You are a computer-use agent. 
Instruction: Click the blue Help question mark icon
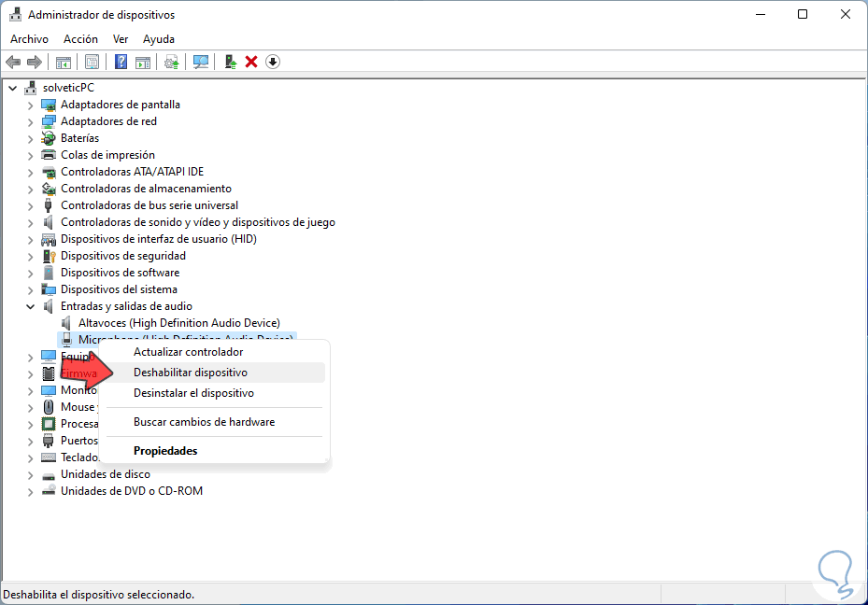121,62
